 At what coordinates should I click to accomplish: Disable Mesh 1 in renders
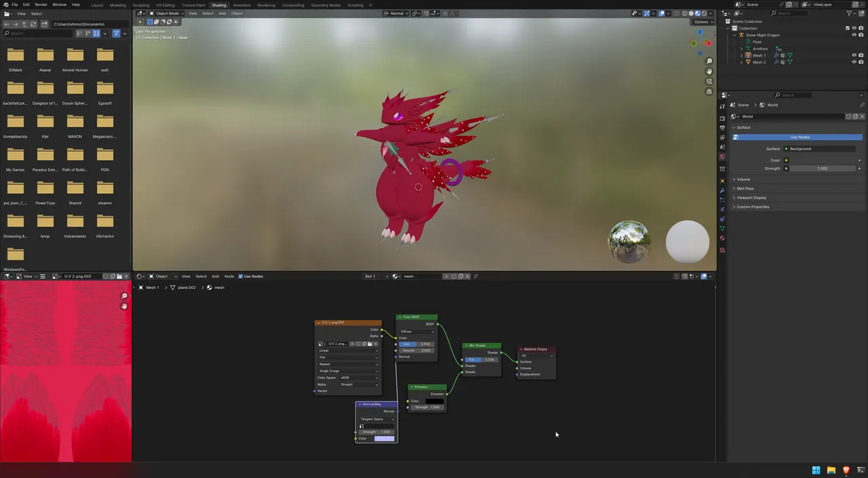(861, 56)
